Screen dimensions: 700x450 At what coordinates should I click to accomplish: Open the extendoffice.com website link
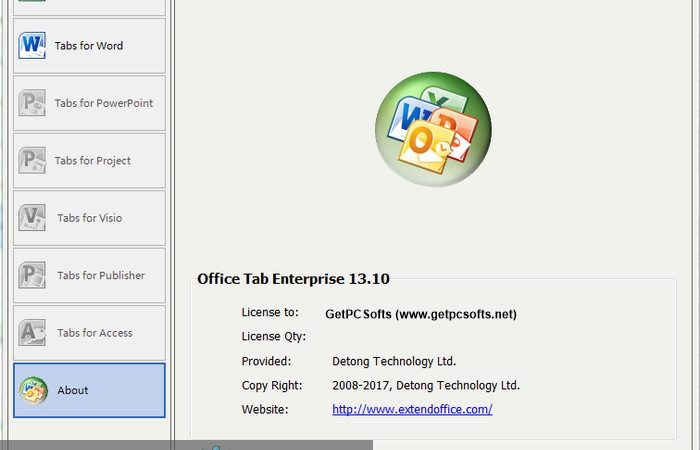(412, 409)
